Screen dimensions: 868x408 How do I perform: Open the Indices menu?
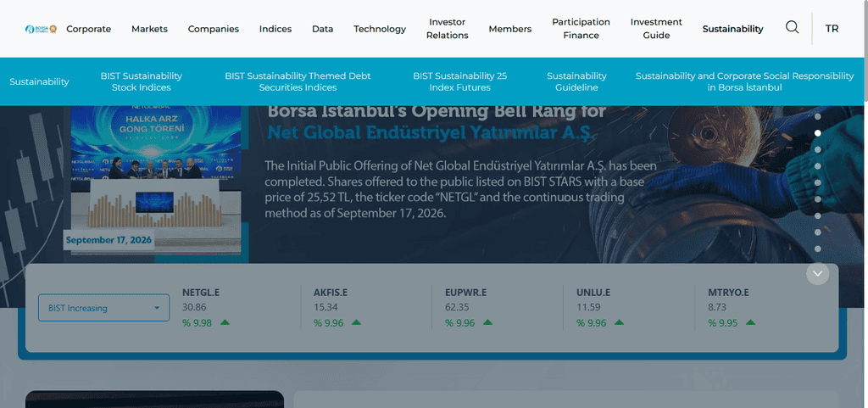click(x=275, y=29)
